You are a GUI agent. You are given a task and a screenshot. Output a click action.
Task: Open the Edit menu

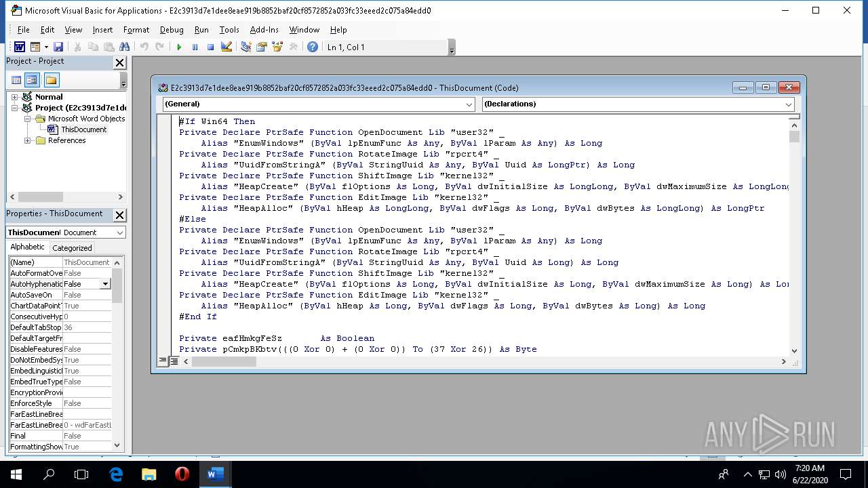point(47,30)
